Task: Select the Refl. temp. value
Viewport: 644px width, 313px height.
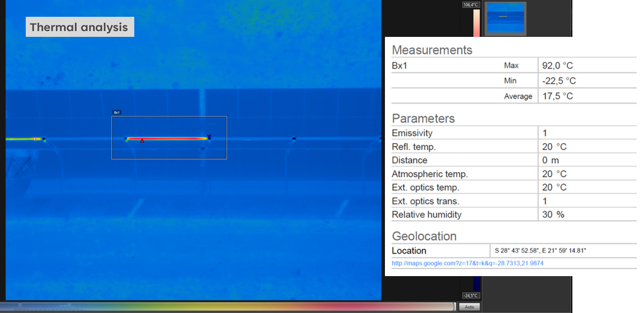Action: [554, 146]
